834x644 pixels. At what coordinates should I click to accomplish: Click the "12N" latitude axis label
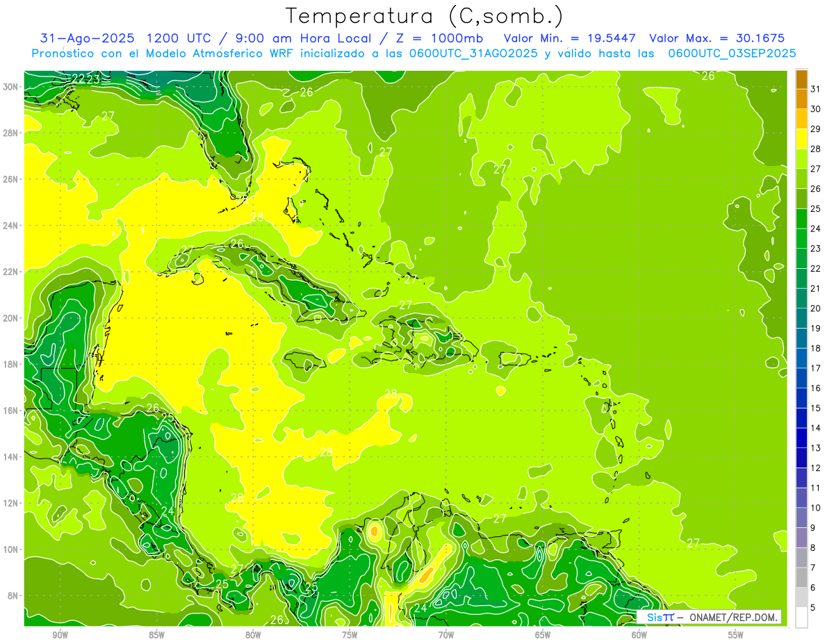click(10, 503)
